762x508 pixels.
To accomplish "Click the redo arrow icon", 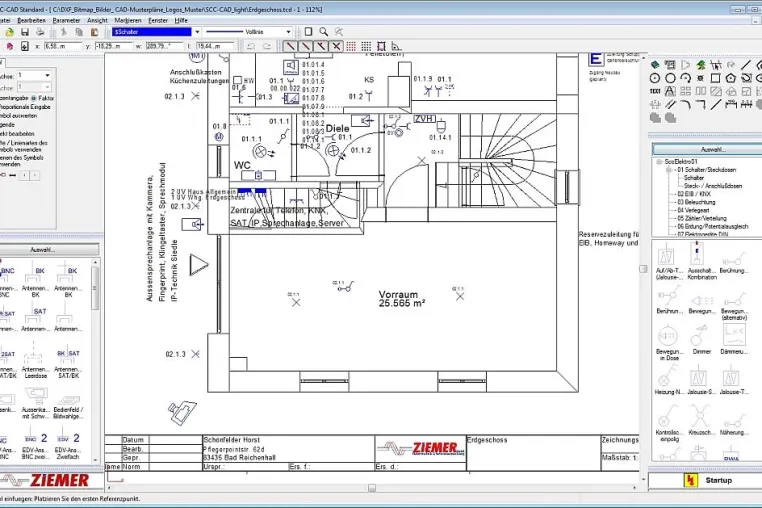I will click(267, 46).
